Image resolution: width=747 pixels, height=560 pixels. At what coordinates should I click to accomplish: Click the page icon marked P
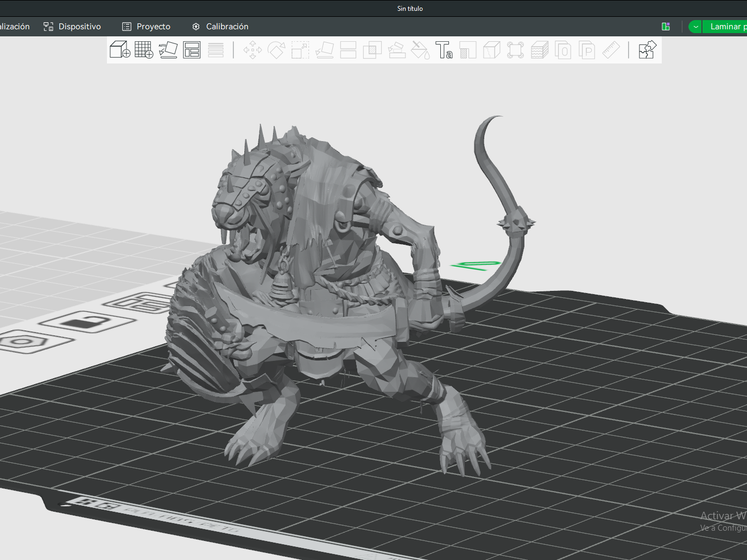587,50
